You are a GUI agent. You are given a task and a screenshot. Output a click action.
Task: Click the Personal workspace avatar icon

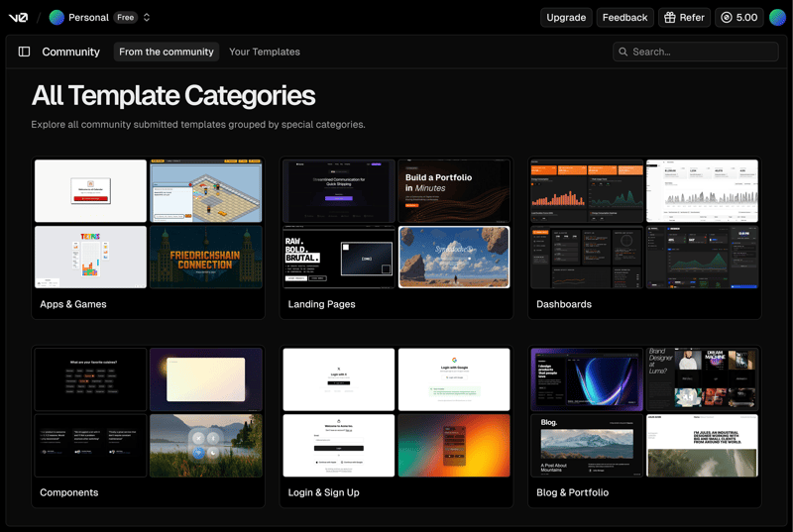(x=57, y=17)
